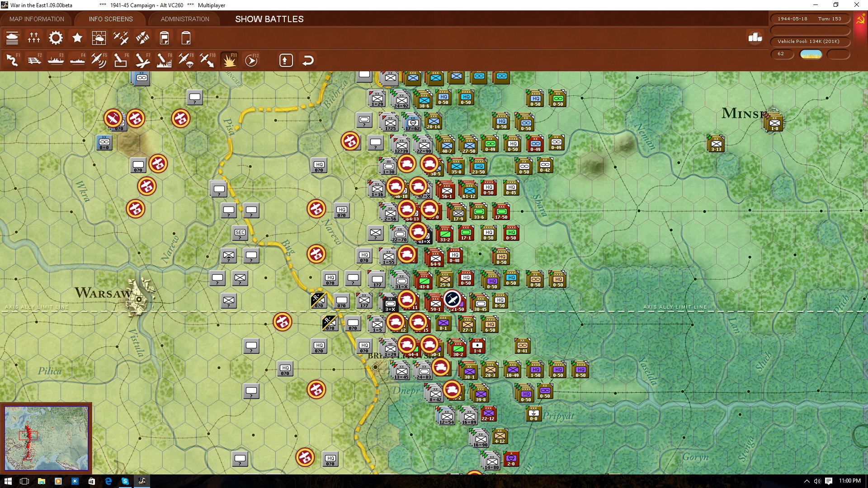
Task: Select F5 air recon mode
Action: (x=99, y=60)
